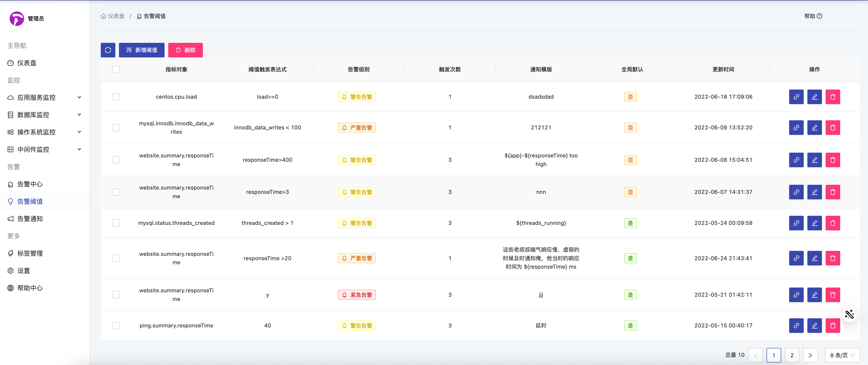
Task: Click the floating magic wand icon
Action: 849,314
